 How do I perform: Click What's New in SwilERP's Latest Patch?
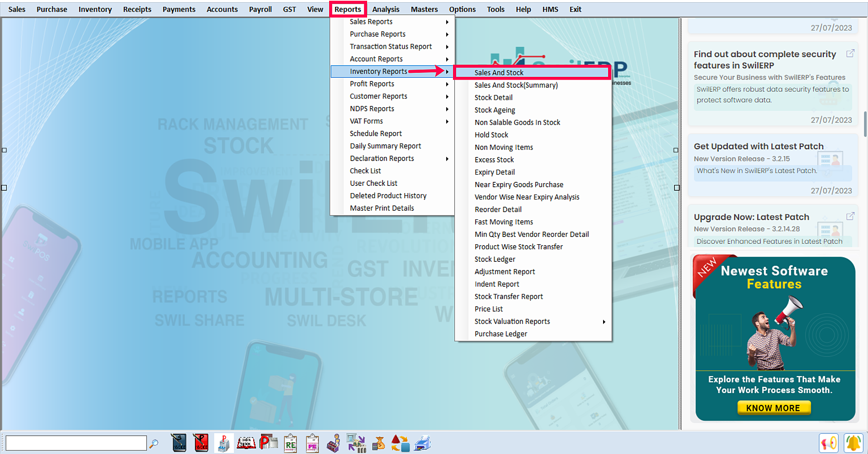click(757, 171)
